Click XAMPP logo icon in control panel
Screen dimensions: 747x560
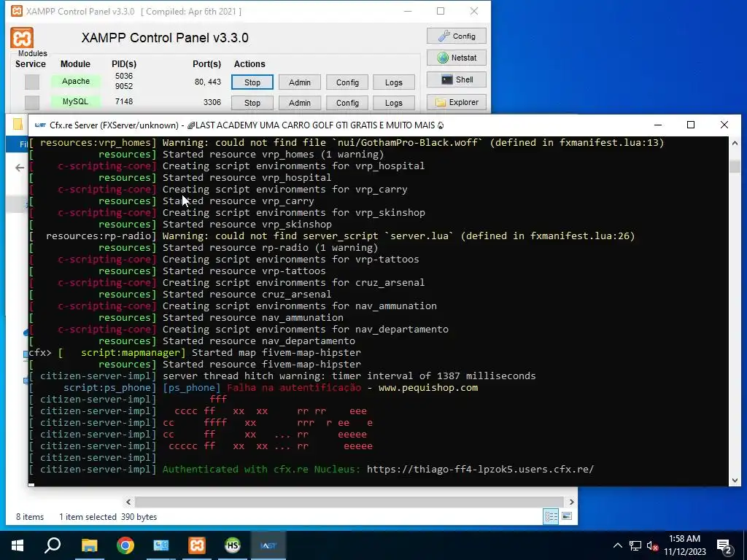point(22,38)
